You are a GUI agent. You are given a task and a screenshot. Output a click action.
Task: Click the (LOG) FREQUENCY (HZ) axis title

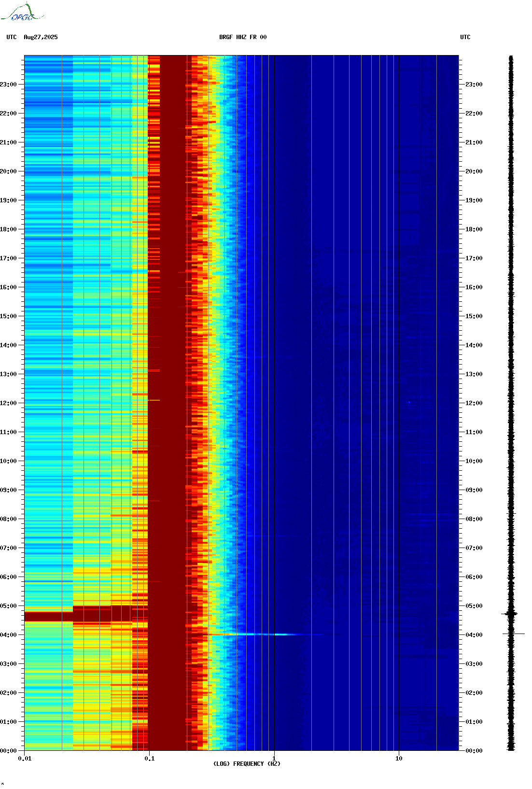(x=247, y=764)
